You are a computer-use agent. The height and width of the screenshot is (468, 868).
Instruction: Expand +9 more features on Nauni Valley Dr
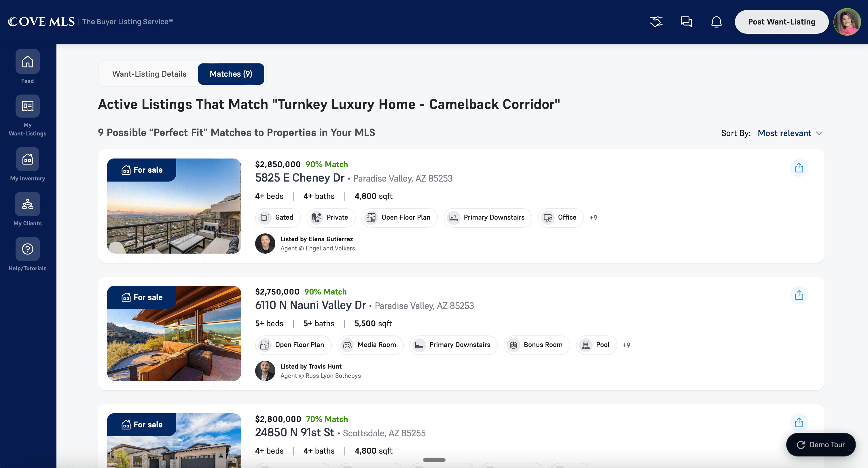(626, 345)
